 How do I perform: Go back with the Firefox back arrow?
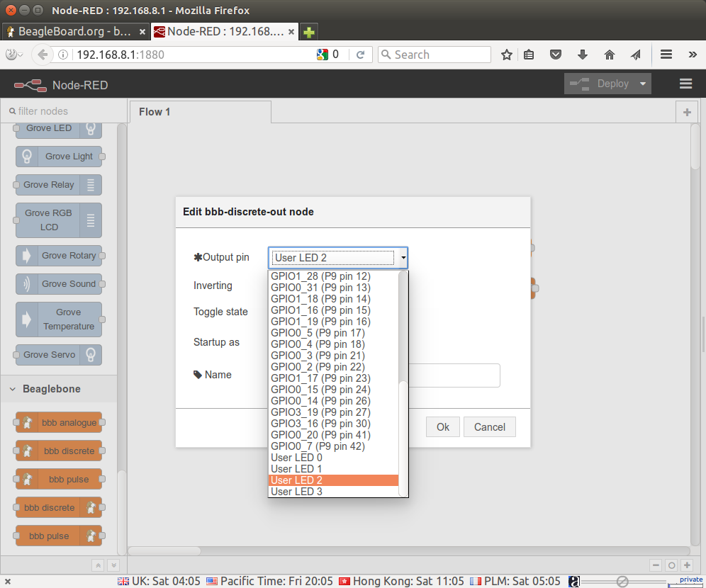pos(43,55)
